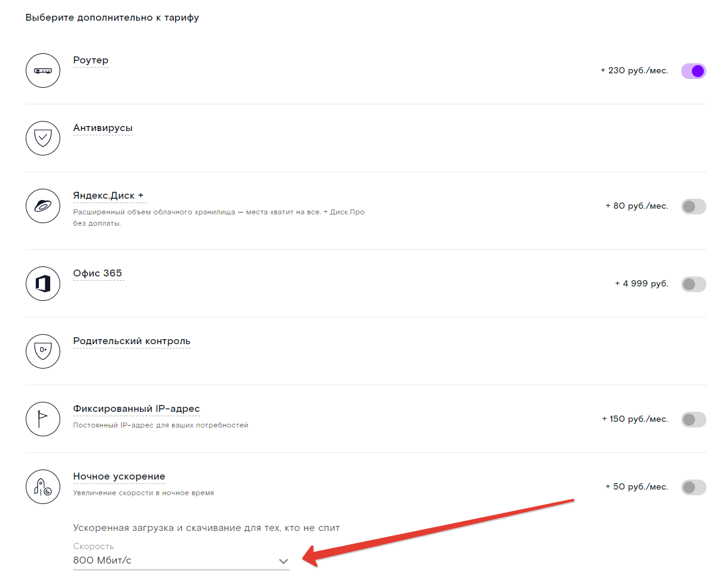Open the Яндекс.Диск + title link
This screenshot has height=588, width=717.
click(109, 196)
